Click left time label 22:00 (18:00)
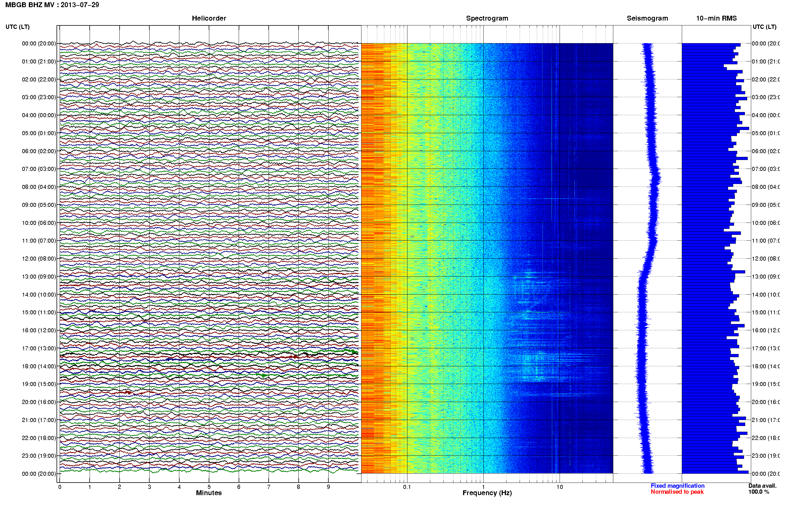The image size is (812, 508). pos(39,438)
